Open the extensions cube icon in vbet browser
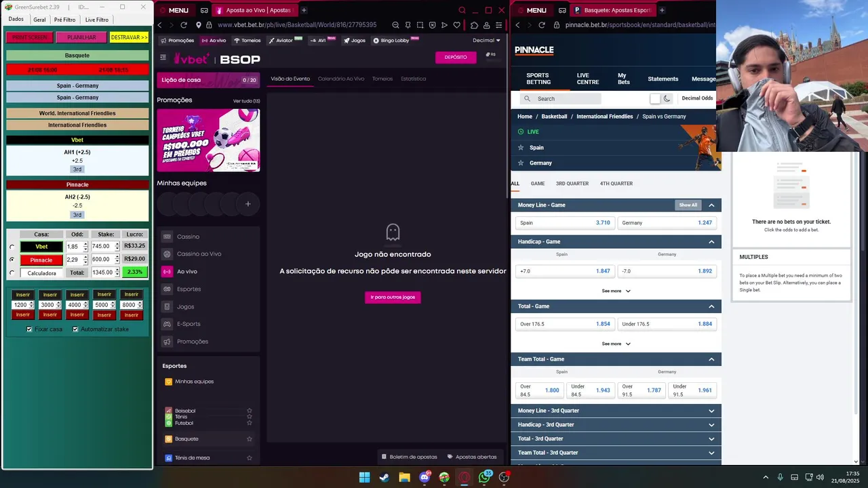868x488 pixels. (x=474, y=25)
